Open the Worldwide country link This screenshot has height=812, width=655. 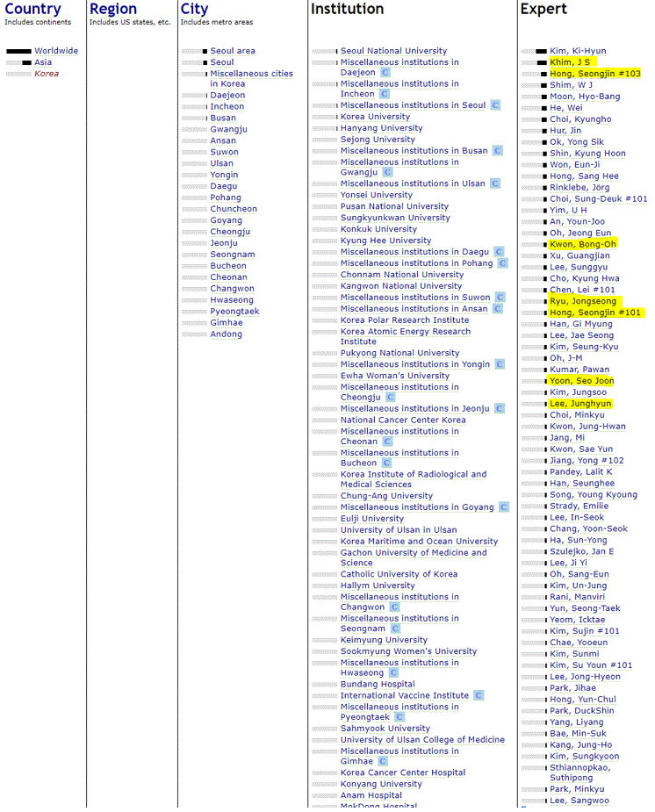point(56,51)
